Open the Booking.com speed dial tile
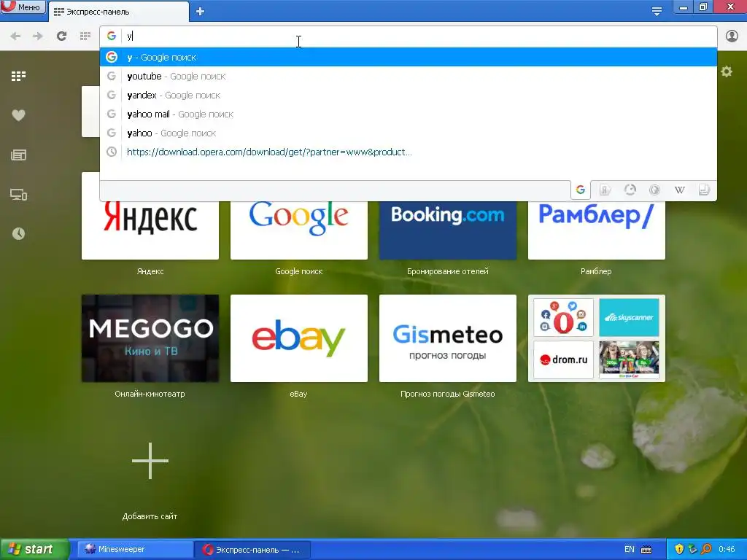 448,230
